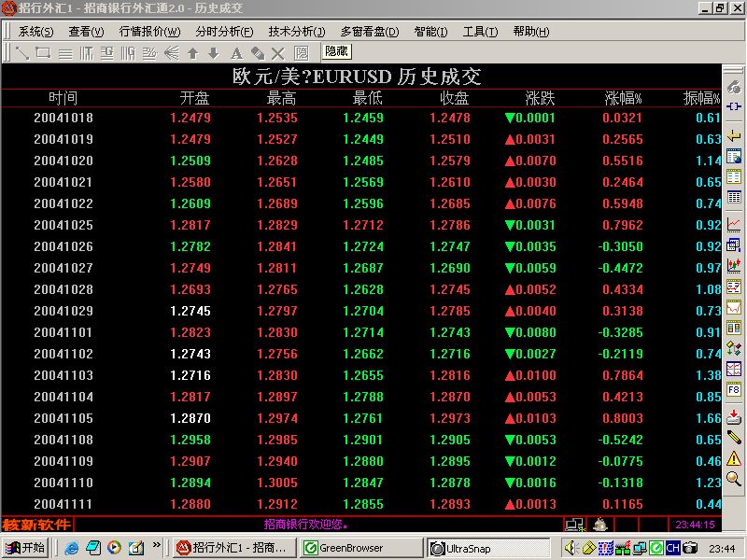This screenshot has height=560, width=747.
Task: Click the 欧元/美?EURUSD 历史成交 title
Action: coord(357,77)
